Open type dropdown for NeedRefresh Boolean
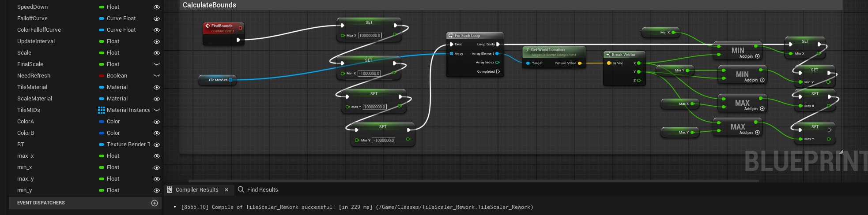This screenshot has width=868, height=215. (x=117, y=76)
